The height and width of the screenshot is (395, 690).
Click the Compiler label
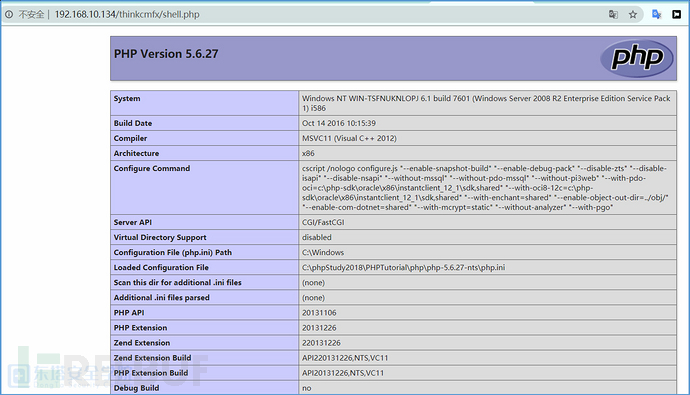click(x=130, y=138)
